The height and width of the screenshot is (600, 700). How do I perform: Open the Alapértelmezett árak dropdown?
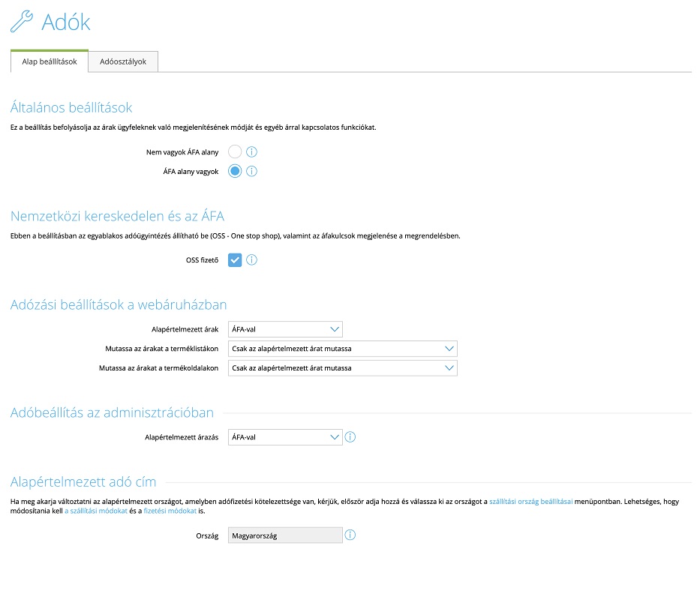pyautogui.click(x=285, y=329)
